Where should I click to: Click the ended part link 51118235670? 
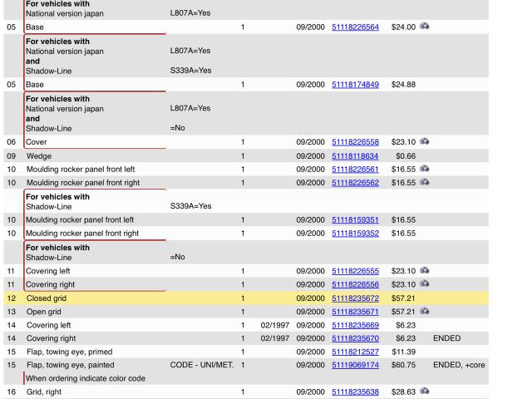pyautogui.click(x=355, y=338)
